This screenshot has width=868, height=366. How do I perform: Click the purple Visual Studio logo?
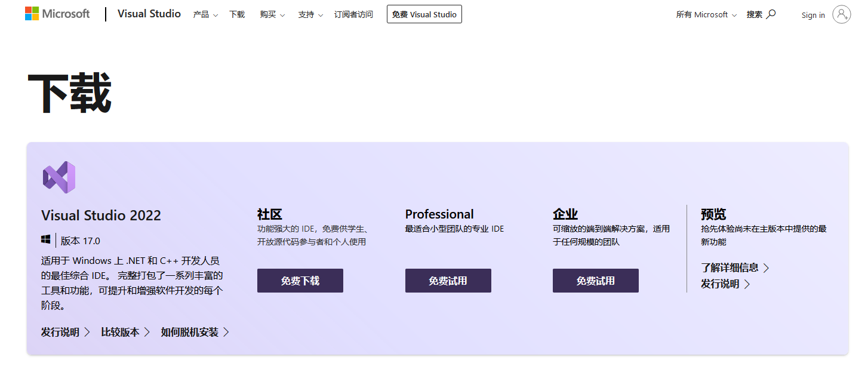59,177
